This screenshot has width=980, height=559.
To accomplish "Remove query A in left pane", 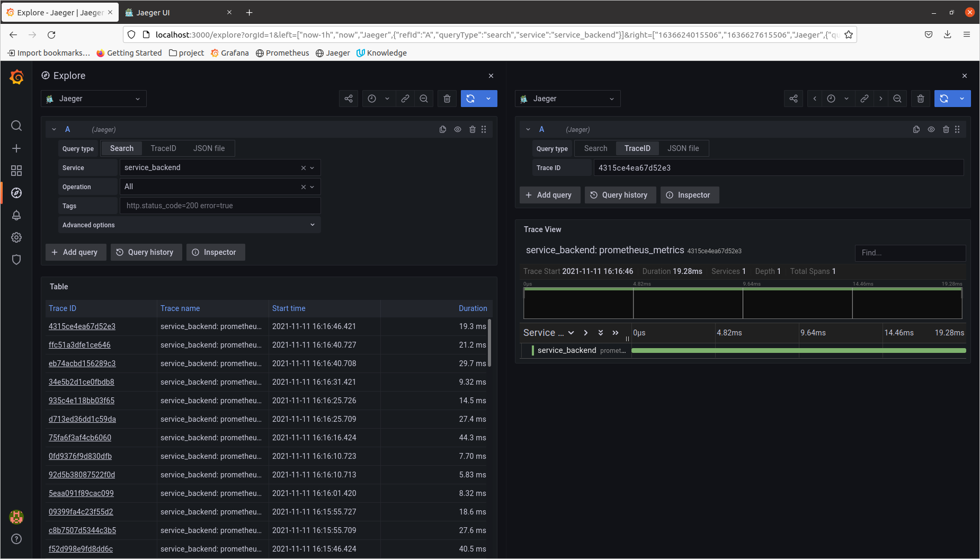I will click(x=473, y=129).
